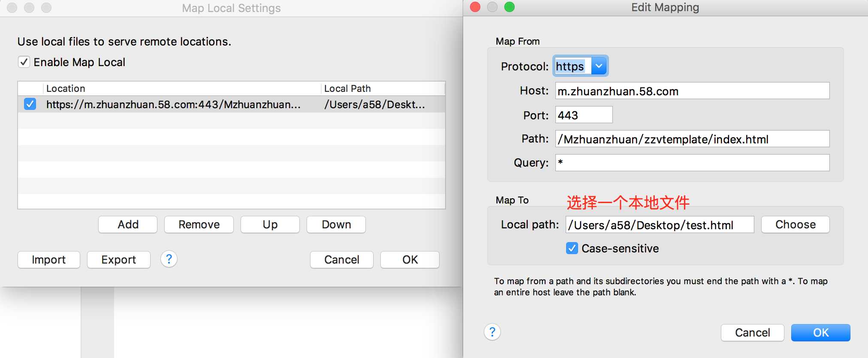Move the mapping Down
The height and width of the screenshot is (358, 868).
(x=336, y=225)
